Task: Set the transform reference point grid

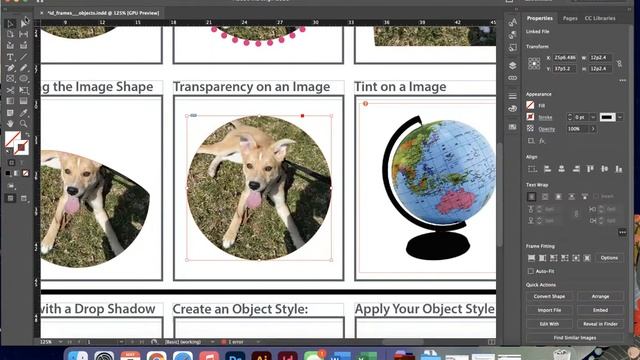Action: click(x=534, y=63)
